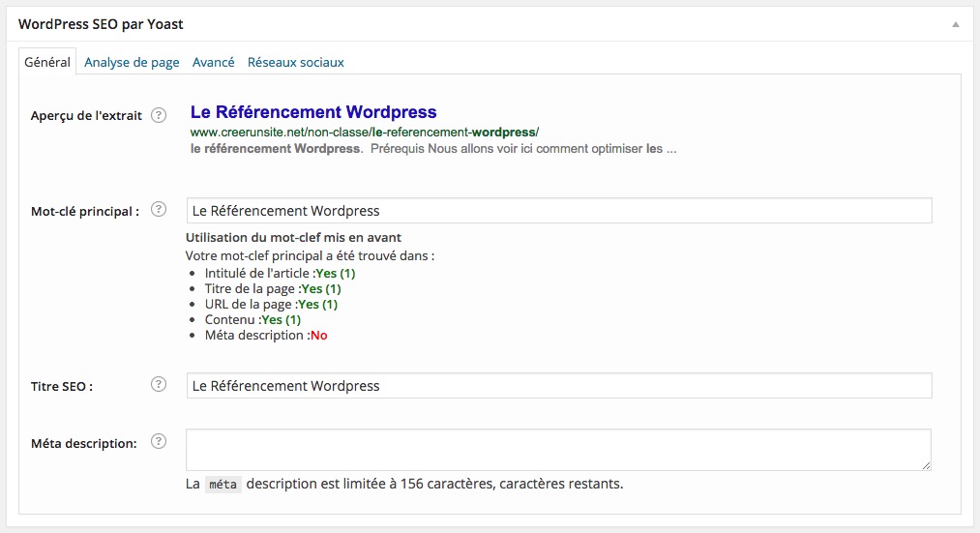980x533 pixels.
Task: Focus the Mot-clé principal input field
Action: pos(559,211)
